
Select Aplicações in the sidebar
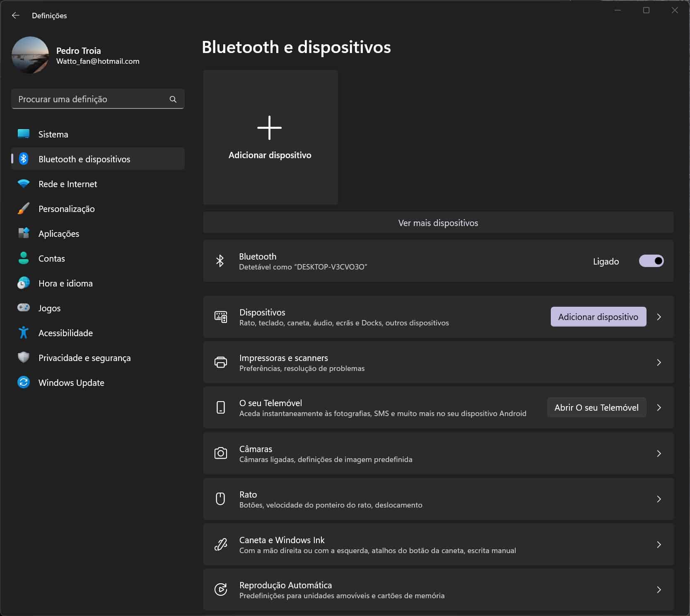(59, 233)
